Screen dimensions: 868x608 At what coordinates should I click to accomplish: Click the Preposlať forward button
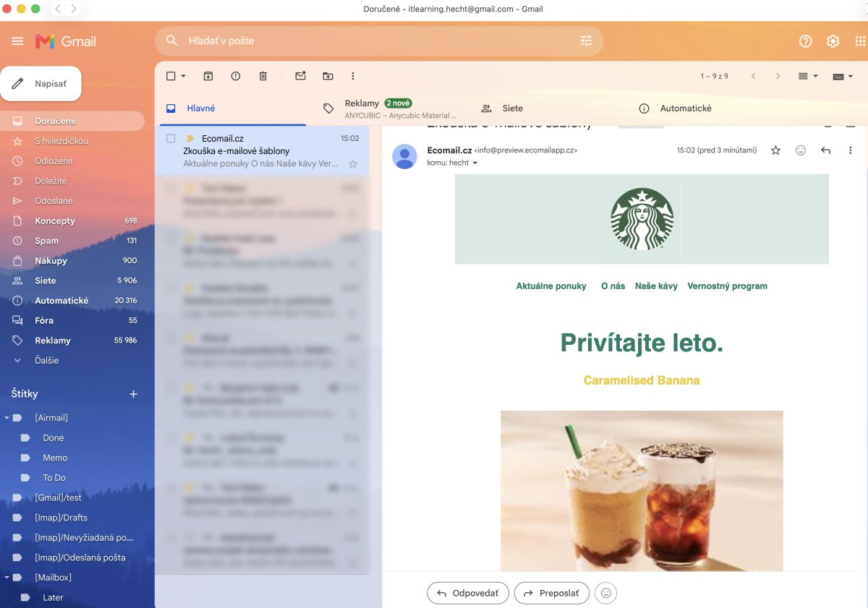[552, 593]
